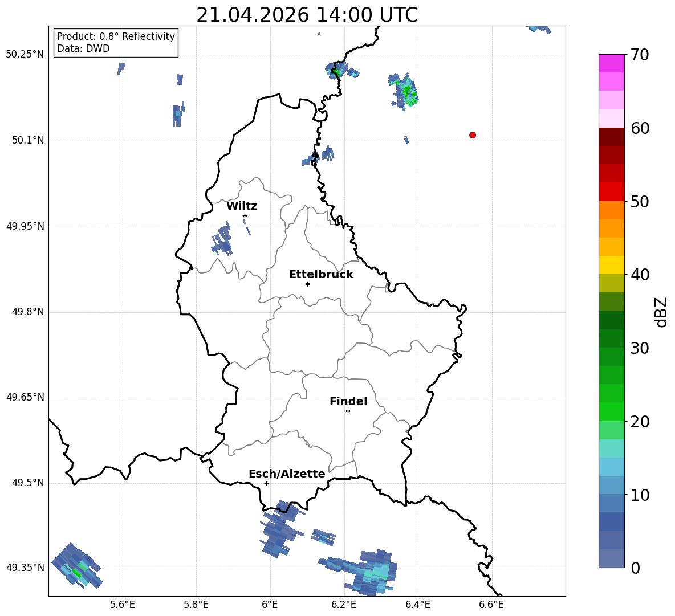Viewport: 675px width, 616px height.
Task: Click the radar echo southwest of Wiltz
Action: point(222,239)
